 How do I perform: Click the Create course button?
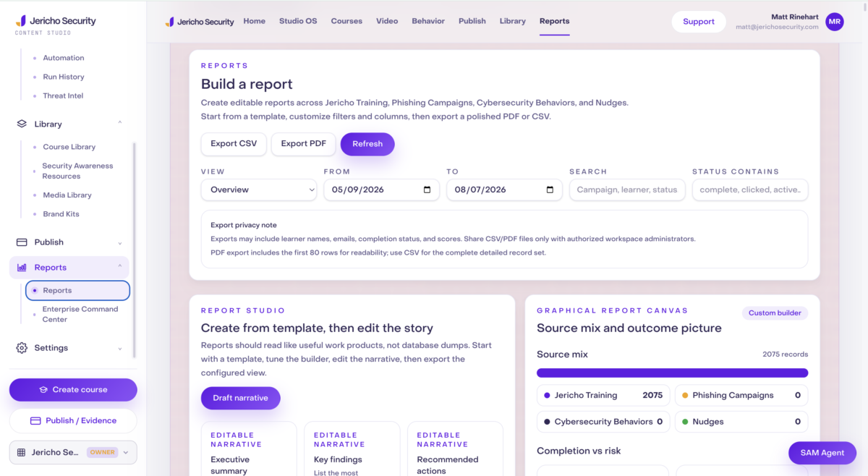(x=73, y=390)
